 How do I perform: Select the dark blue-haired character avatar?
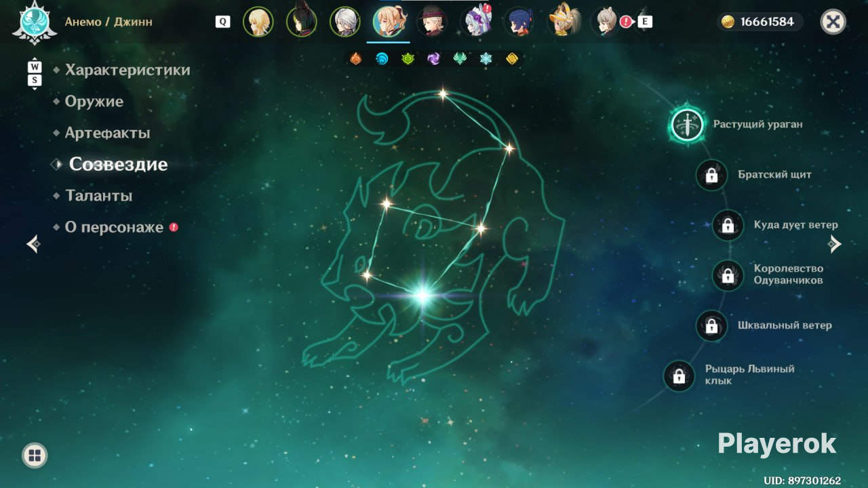519,22
